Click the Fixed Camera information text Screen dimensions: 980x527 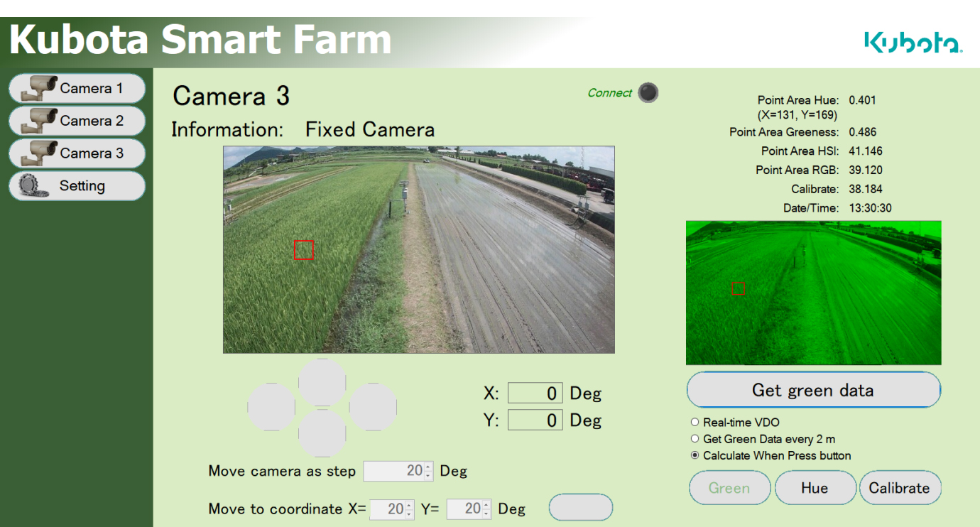[x=370, y=130]
